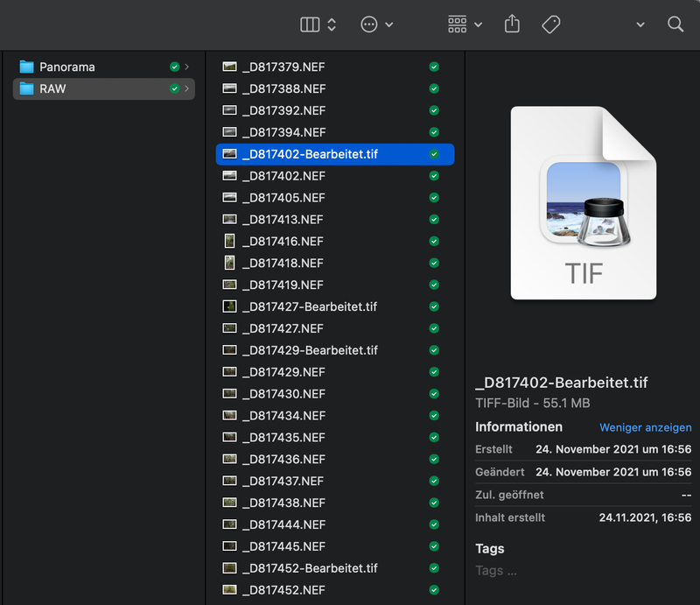The image size is (700, 605).
Task: Click thumbnail icon of _D817416.NEF
Action: click(229, 241)
